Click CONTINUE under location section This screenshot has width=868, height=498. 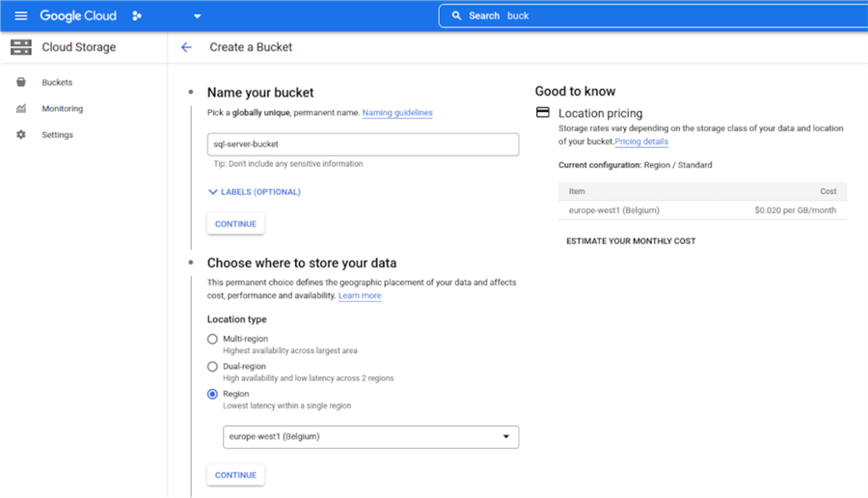pyautogui.click(x=236, y=475)
